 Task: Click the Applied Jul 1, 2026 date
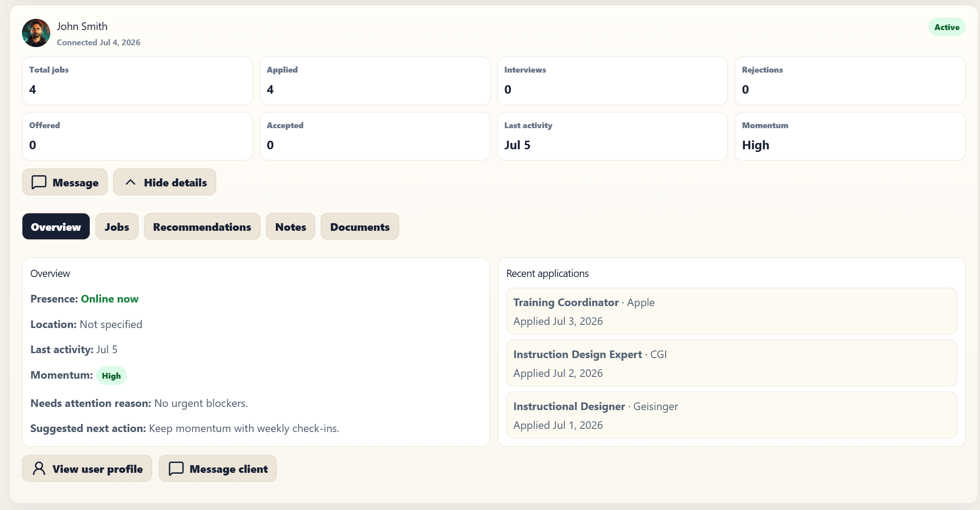point(558,425)
